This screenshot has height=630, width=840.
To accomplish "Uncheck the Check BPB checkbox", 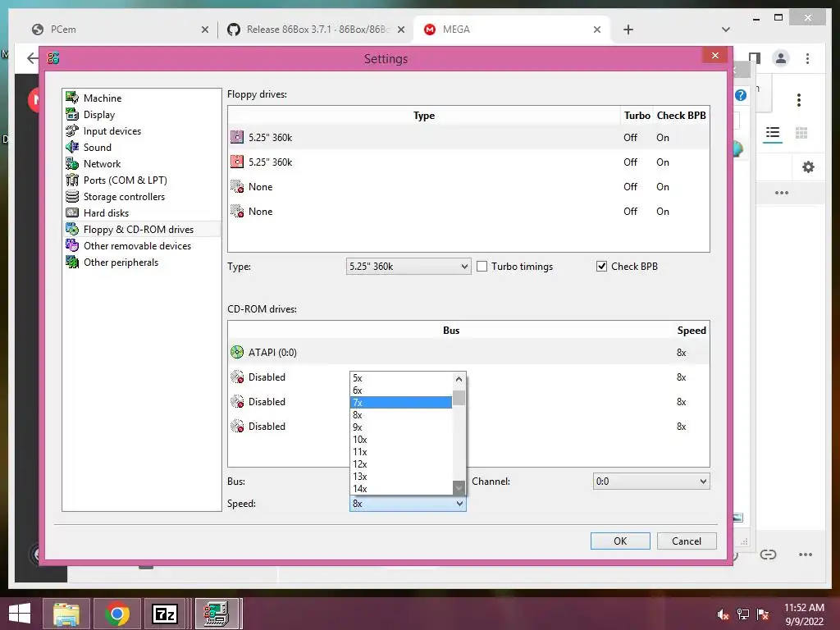I will pyautogui.click(x=601, y=267).
